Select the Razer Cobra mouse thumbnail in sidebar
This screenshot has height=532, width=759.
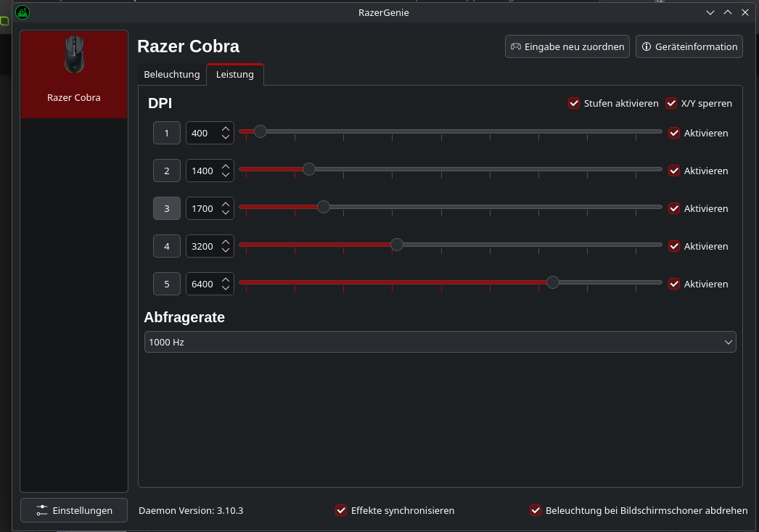coord(74,54)
